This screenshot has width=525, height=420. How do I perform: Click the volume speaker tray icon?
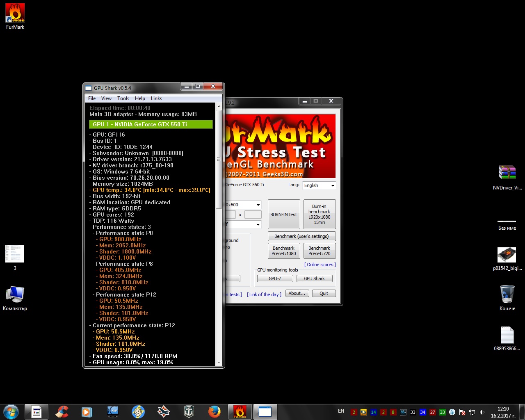pos(482,412)
